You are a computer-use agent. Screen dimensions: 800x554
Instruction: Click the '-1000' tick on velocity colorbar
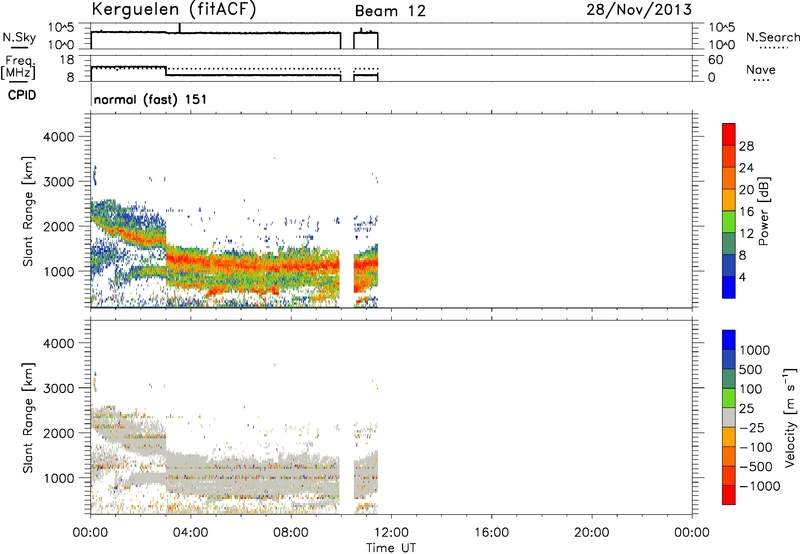tap(760, 486)
